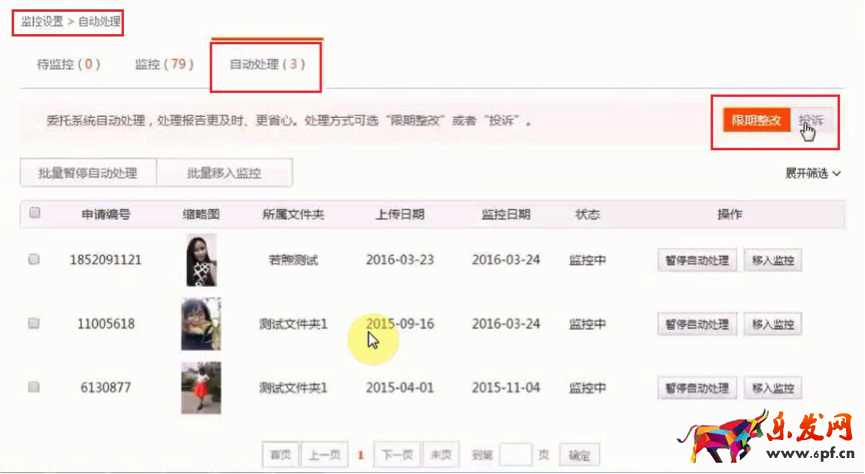Check the box for application 6130877
This screenshot has height=474, width=865.
pyautogui.click(x=34, y=387)
